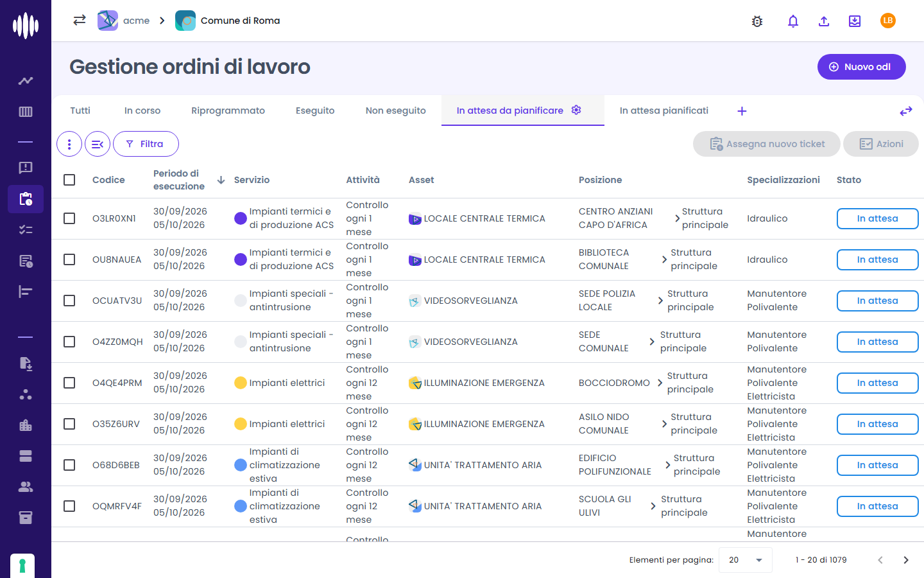The width and height of the screenshot is (924, 578).
Task: Switch to In attesa pianificati tab
Action: pos(664,110)
